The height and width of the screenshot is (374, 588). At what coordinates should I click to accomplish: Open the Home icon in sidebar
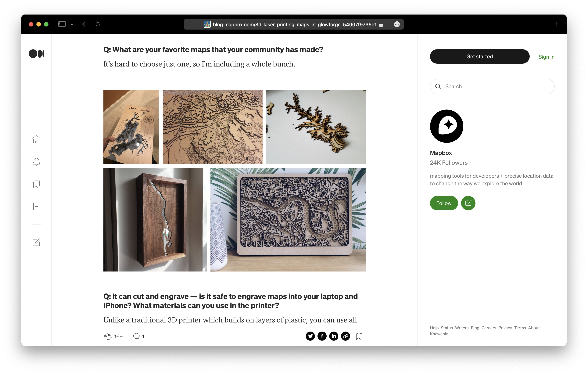(x=36, y=139)
